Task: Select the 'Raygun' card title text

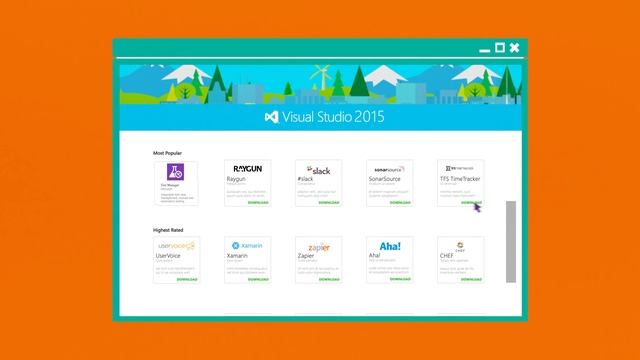Action: tap(236, 179)
